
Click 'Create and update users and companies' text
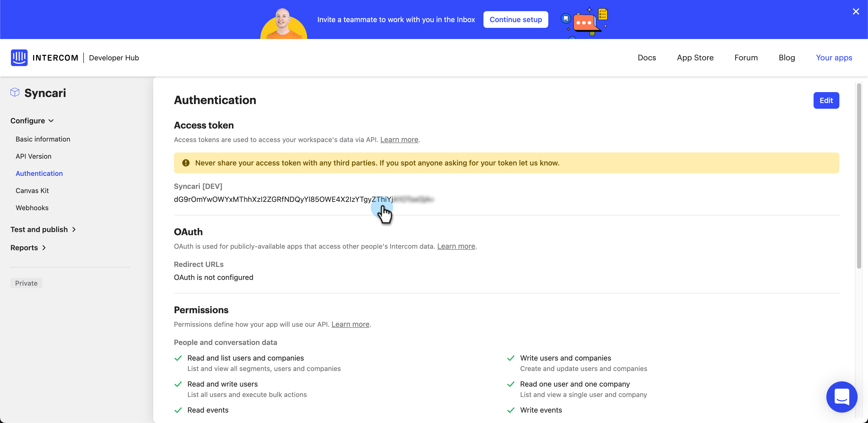583,368
